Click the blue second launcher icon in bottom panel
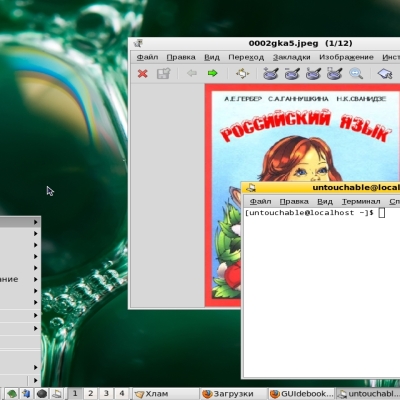The width and height of the screenshot is (400, 400). click(27, 394)
